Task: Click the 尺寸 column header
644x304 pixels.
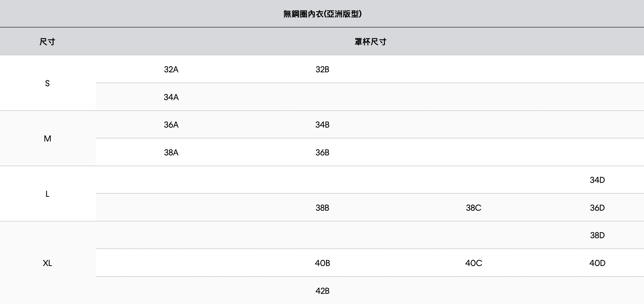Action: coord(47,42)
